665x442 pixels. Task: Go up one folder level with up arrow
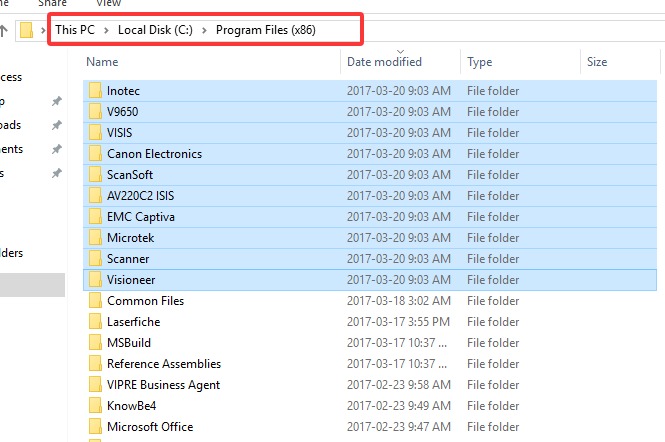3,31
